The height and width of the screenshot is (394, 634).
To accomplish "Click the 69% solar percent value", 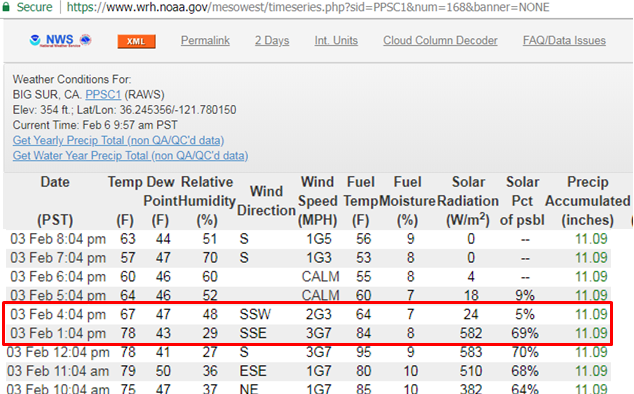I will coord(525,333).
